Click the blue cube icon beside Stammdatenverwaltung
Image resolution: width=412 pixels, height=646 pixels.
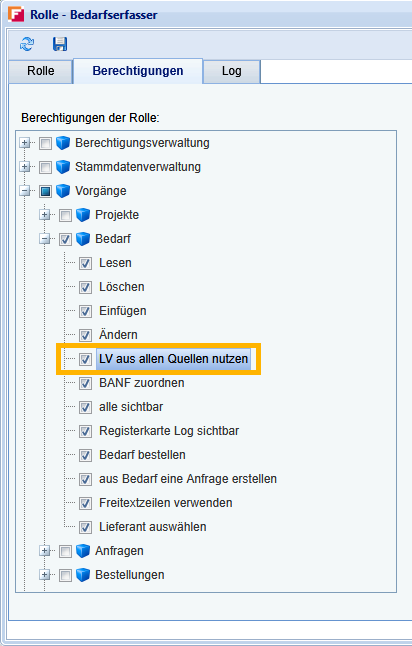(x=63, y=167)
